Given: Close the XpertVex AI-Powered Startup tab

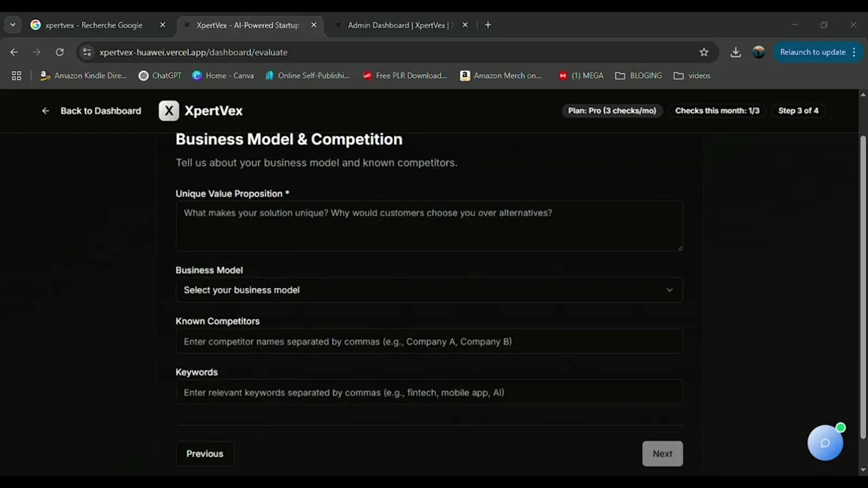Looking at the screenshot, I should point(314,25).
